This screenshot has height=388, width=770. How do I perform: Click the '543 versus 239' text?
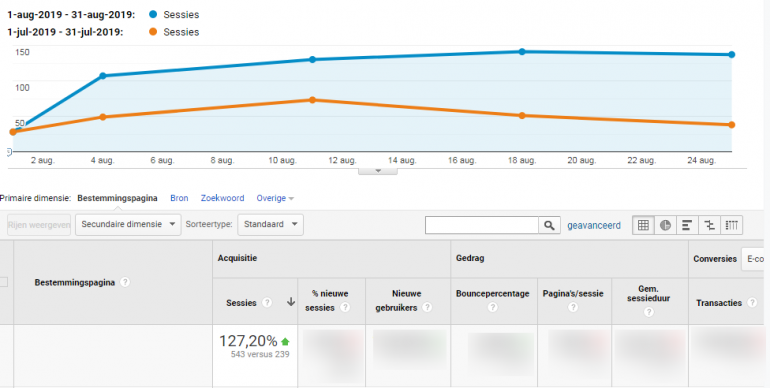260,354
